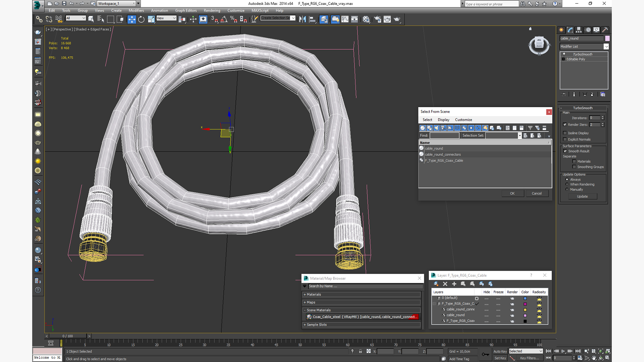Open the Create command panel tab
Screen dimensions: 644x362
561,30
